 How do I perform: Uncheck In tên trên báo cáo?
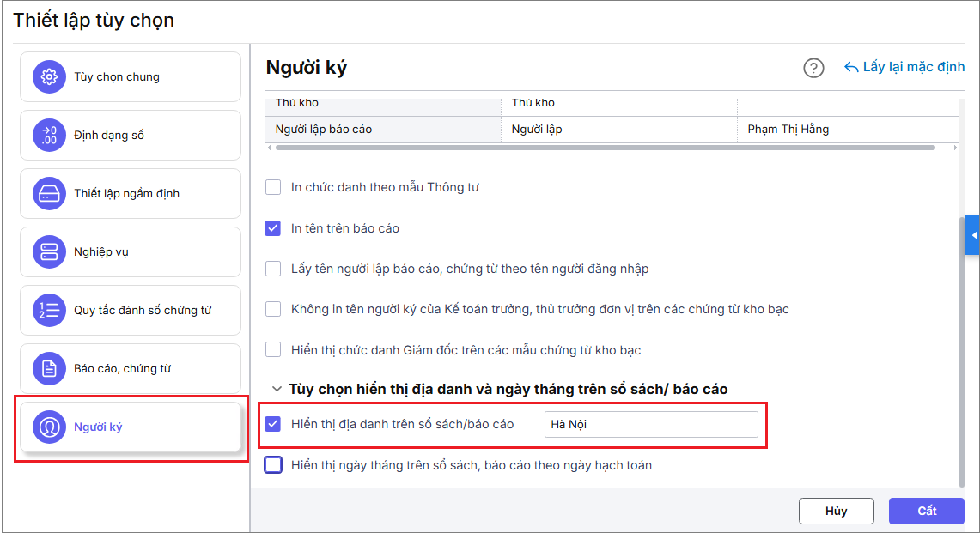click(273, 228)
